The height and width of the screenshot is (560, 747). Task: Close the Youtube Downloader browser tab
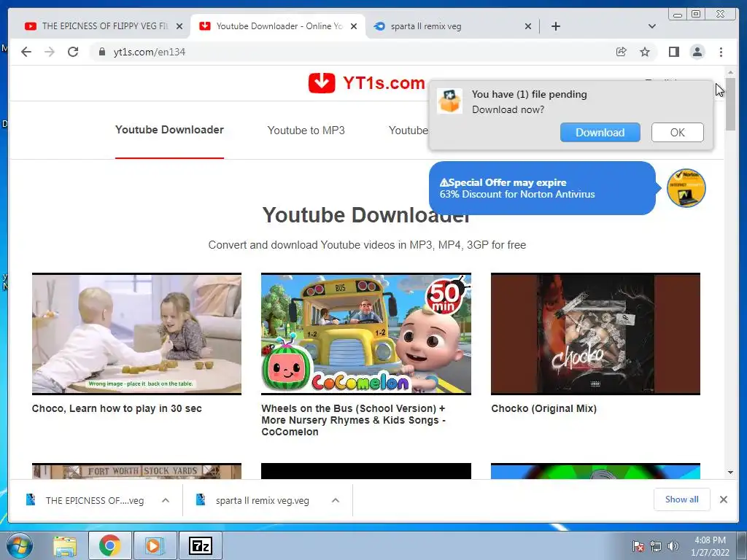tap(354, 26)
